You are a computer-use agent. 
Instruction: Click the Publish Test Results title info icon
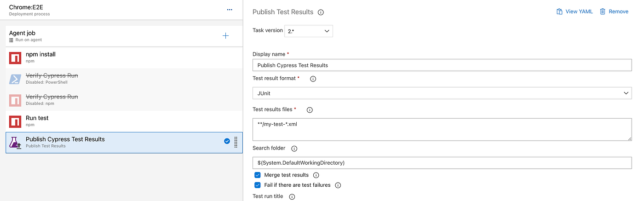pos(321,12)
